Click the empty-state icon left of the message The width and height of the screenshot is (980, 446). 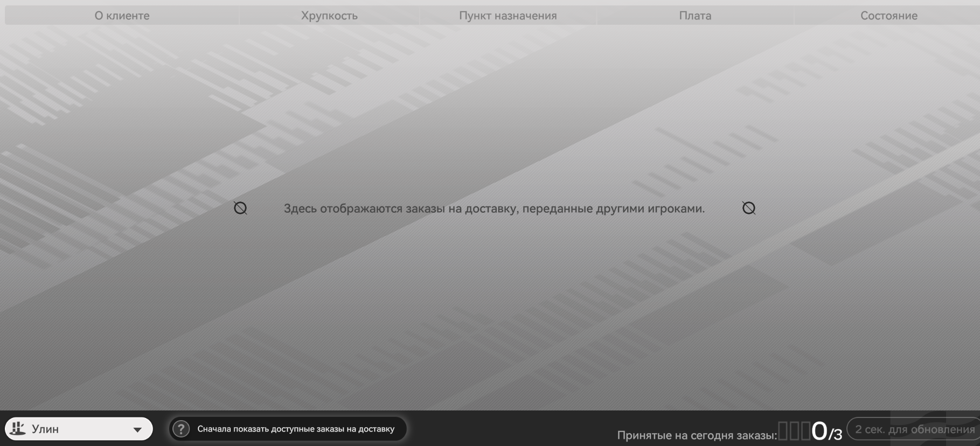point(240,208)
